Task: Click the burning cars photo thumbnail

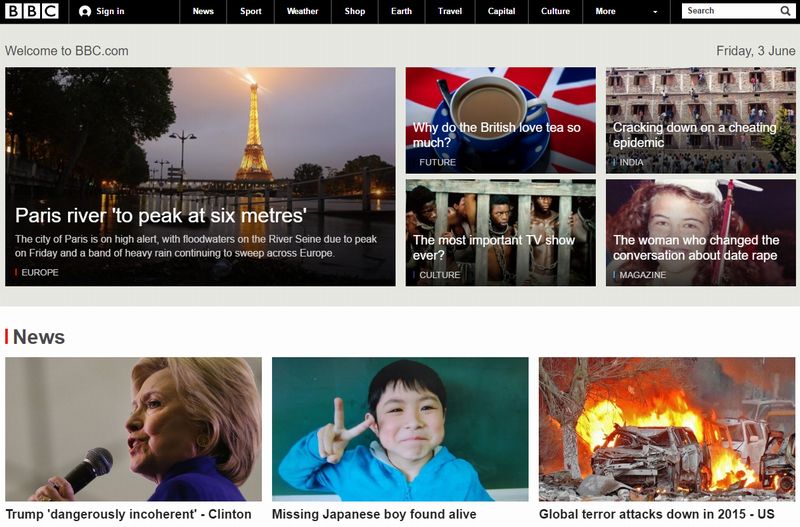Action: point(667,429)
